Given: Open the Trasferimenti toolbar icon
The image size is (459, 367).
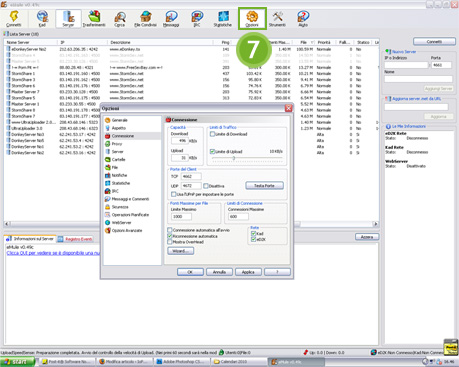Looking at the screenshot, I should click(94, 19).
